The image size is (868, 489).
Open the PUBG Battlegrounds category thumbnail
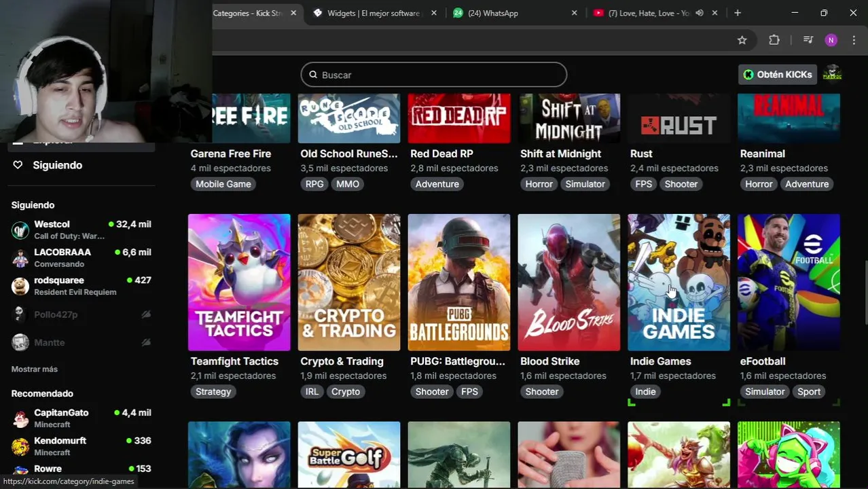[459, 283]
